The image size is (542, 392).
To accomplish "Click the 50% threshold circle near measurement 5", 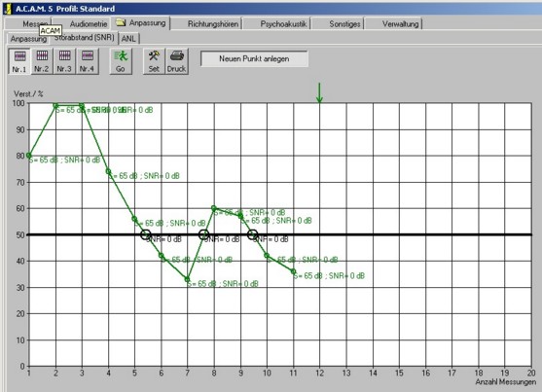I will pos(146,234).
